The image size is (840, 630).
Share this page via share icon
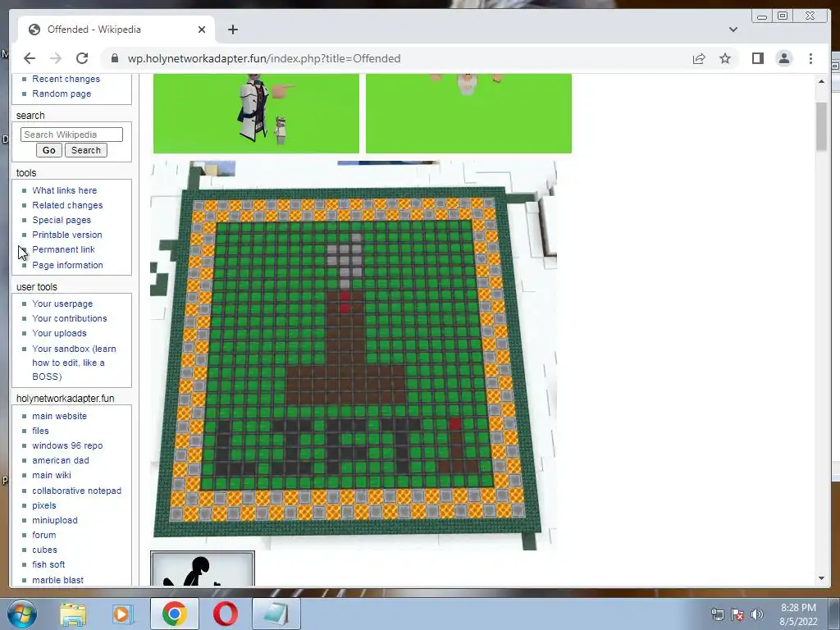[699, 58]
